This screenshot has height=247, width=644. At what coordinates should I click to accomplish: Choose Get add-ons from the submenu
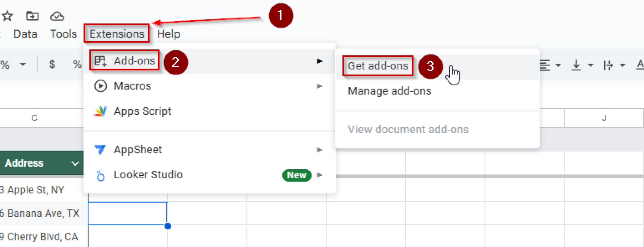click(378, 66)
